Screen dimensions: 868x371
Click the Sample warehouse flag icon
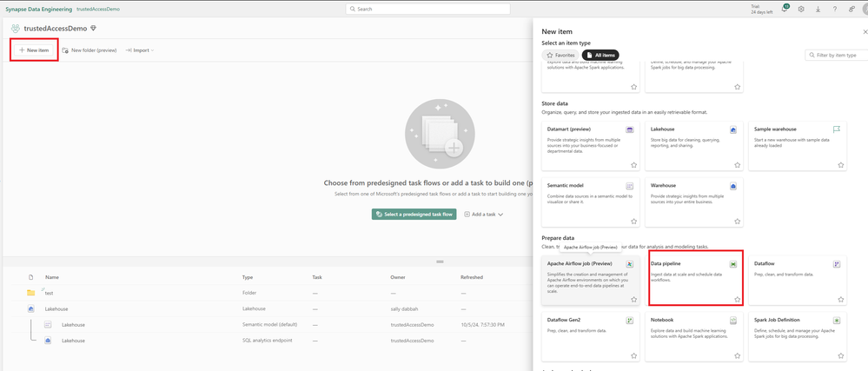(837, 129)
